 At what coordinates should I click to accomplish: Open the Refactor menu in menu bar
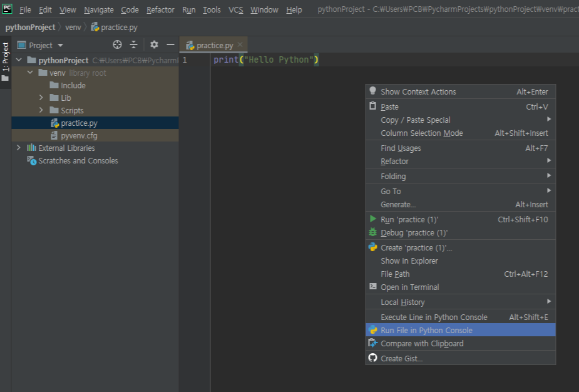tap(160, 9)
